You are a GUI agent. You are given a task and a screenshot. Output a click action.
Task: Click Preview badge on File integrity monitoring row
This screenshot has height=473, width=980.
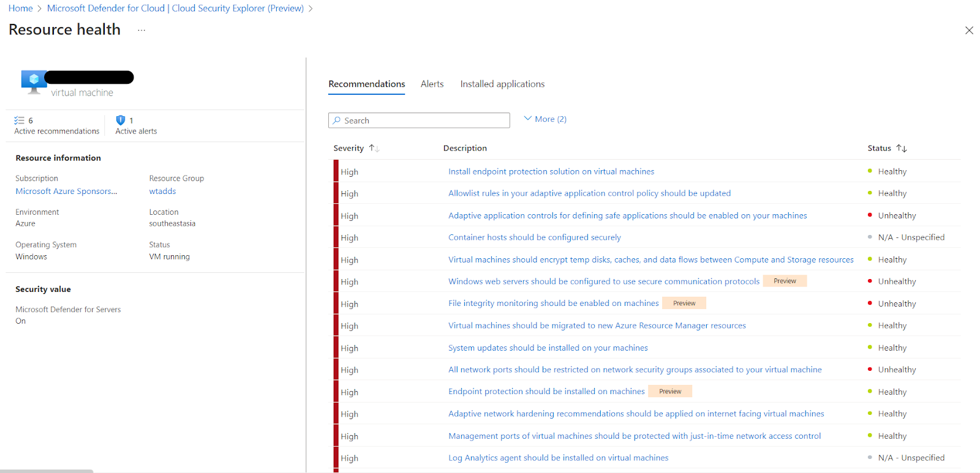(684, 303)
